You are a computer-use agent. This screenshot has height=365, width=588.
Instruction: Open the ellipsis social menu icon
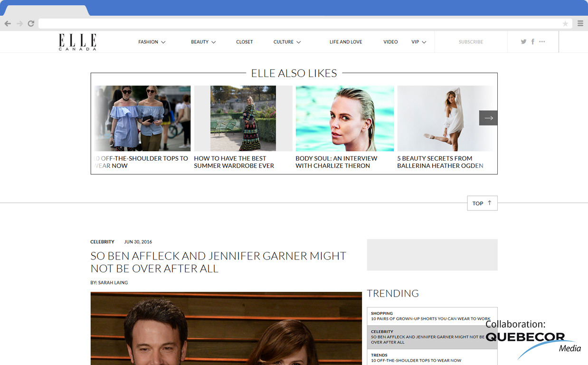point(542,41)
